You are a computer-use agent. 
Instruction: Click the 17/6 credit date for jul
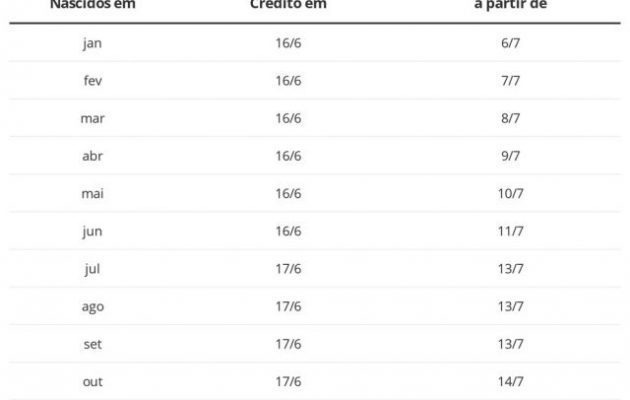tap(288, 268)
